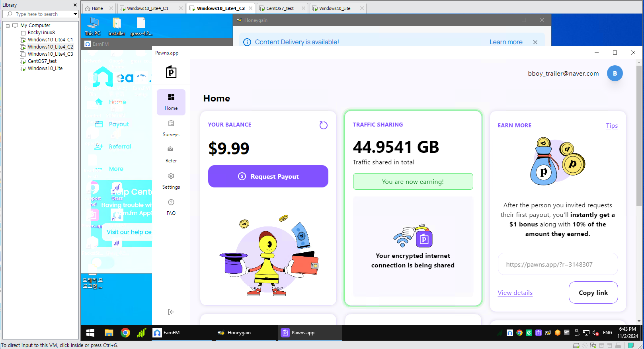Open Home in the Pawns.app sidebar
Screen dimensions: 644x349
click(171, 102)
